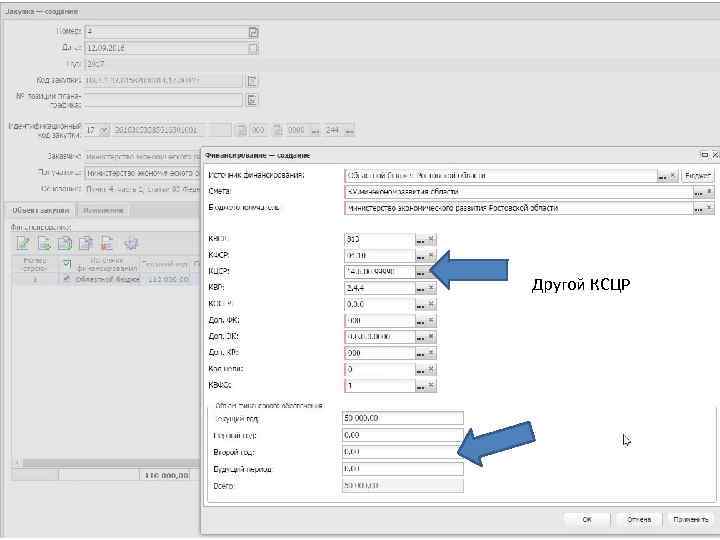
Task: Click the icon next to Код закупки field
Action: [x=252, y=81]
